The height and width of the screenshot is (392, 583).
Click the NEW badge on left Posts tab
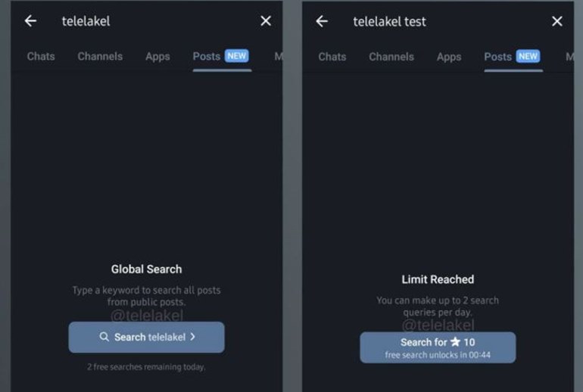point(236,56)
